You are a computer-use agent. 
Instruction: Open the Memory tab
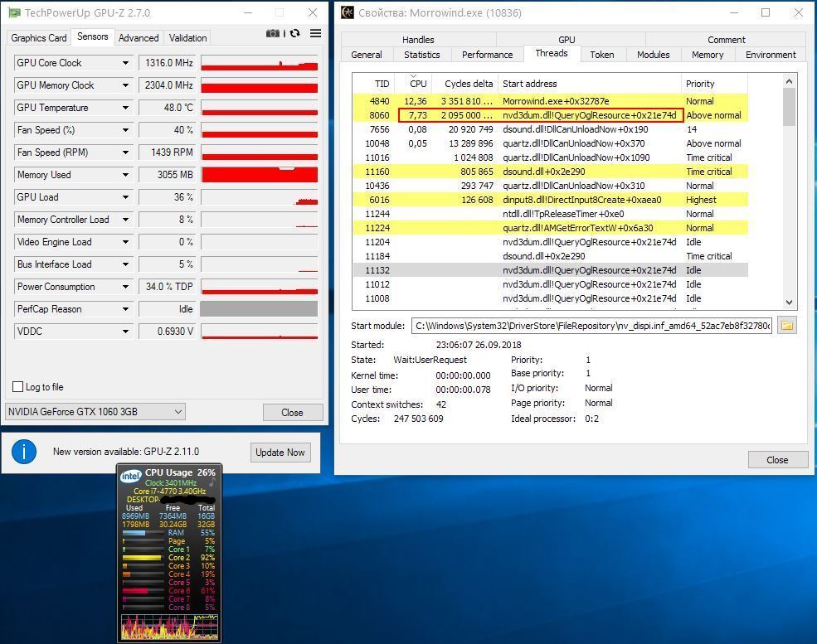click(x=708, y=55)
